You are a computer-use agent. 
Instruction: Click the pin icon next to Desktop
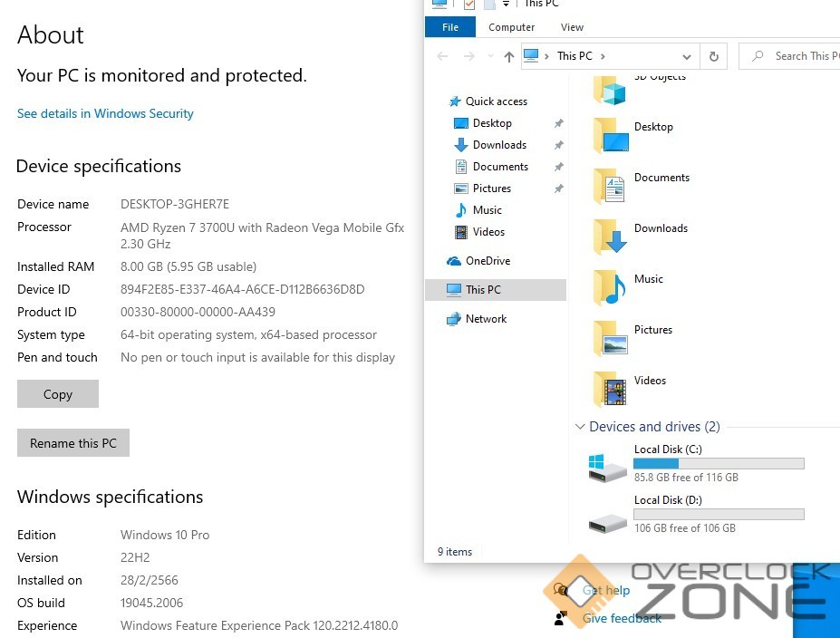[x=559, y=123]
